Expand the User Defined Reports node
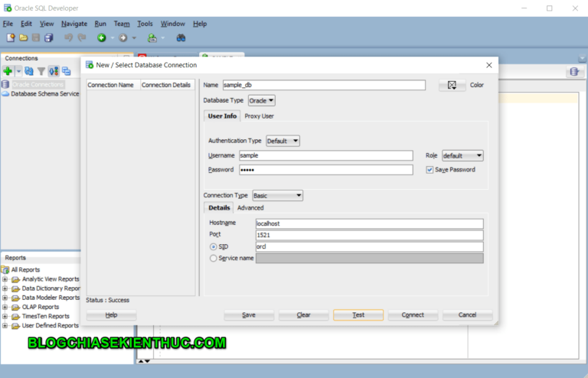The width and height of the screenshot is (588, 378). click(x=5, y=325)
